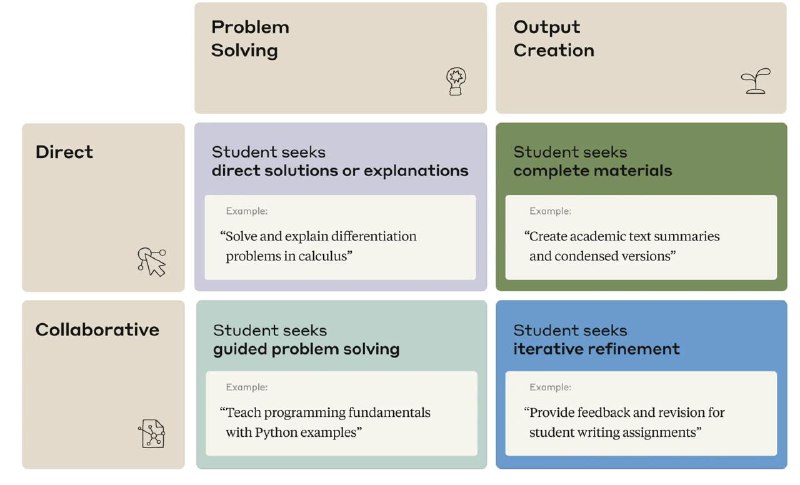Click the differentiation problems example box

(340, 237)
